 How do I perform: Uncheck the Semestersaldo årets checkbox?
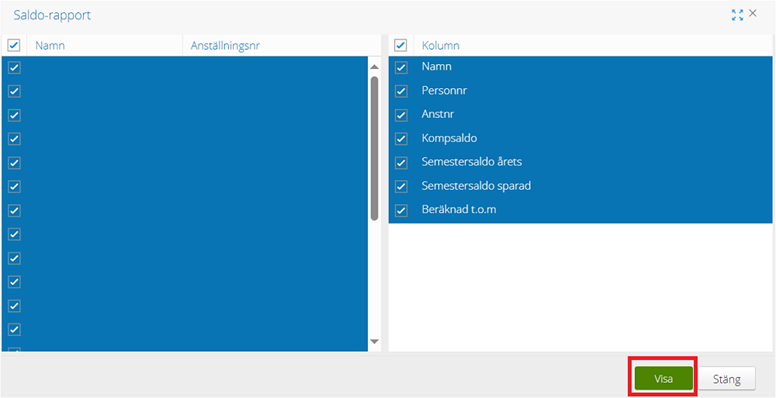pyautogui.click(x=401, y=162)
